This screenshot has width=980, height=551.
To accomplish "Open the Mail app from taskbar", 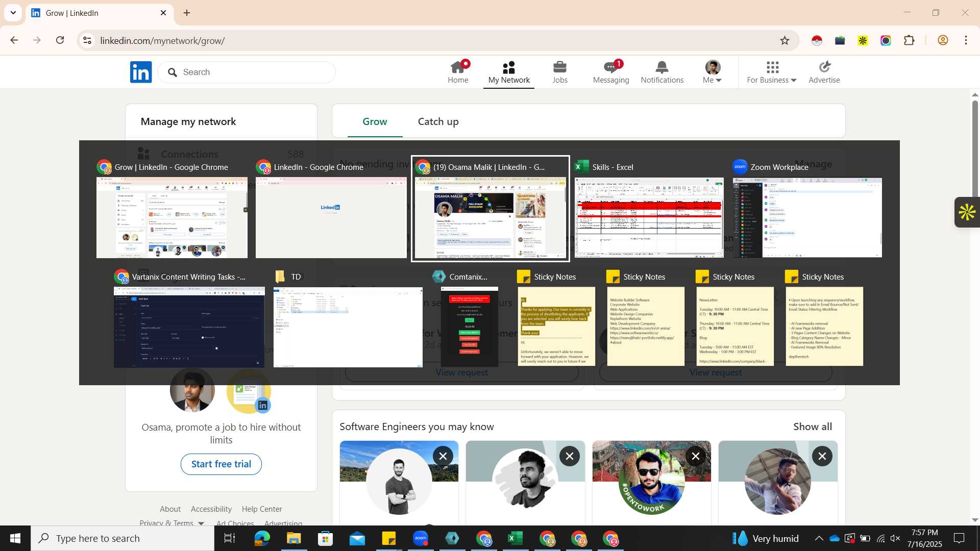I will tap(357, 538).
